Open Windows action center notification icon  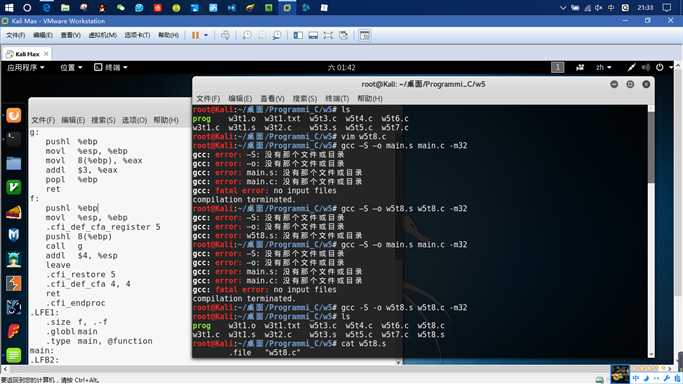(666, 7)
